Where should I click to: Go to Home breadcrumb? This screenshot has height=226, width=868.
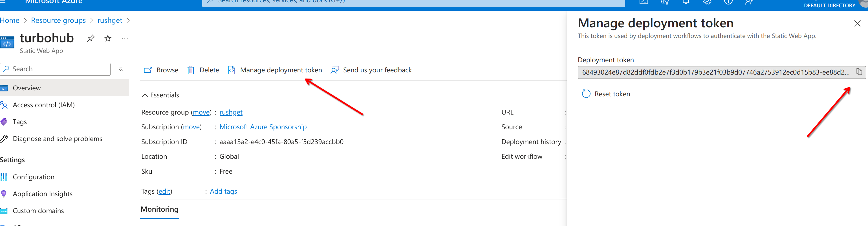coord(10,21)
